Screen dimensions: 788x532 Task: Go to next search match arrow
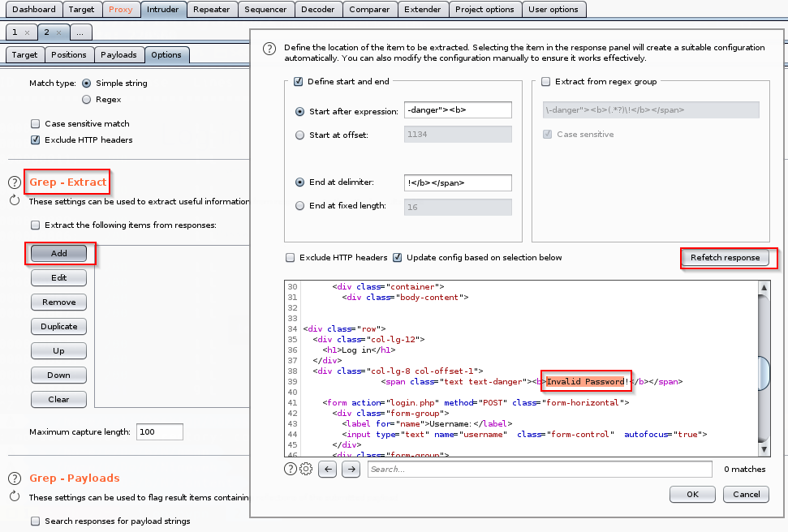point(351,469)
